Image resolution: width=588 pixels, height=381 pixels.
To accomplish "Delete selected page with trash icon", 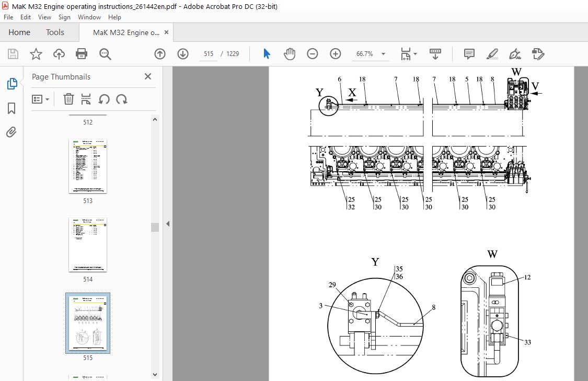I will [68, 99].
